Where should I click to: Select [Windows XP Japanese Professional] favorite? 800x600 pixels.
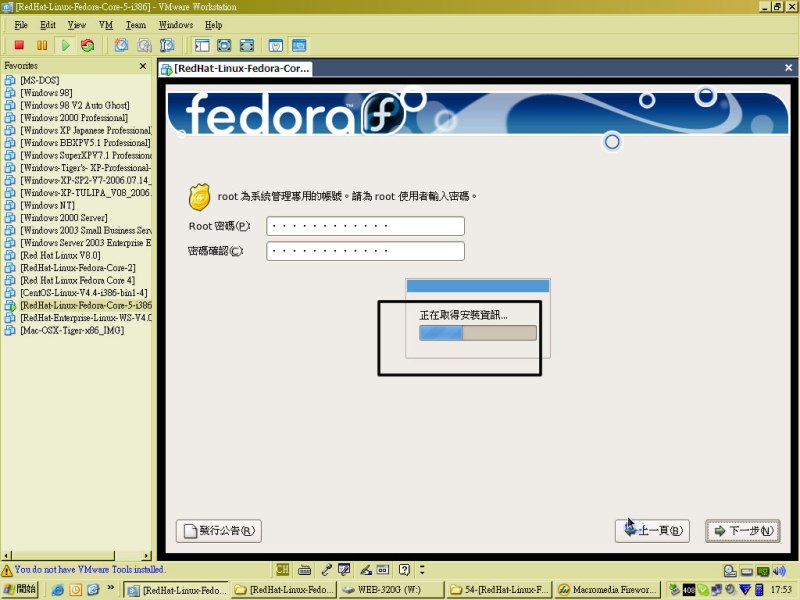coord(79,130)
